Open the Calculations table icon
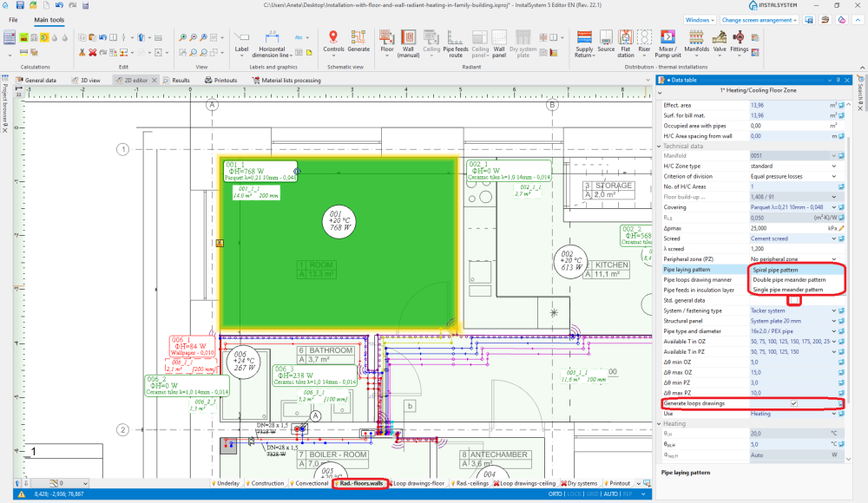Screen dimensions: 868x503 tap(10, 38)
